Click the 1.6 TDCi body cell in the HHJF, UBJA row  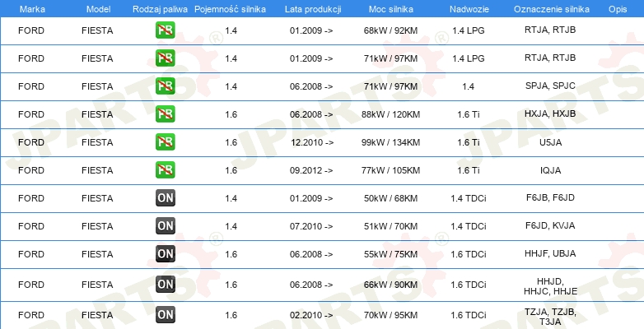(469, 254)
